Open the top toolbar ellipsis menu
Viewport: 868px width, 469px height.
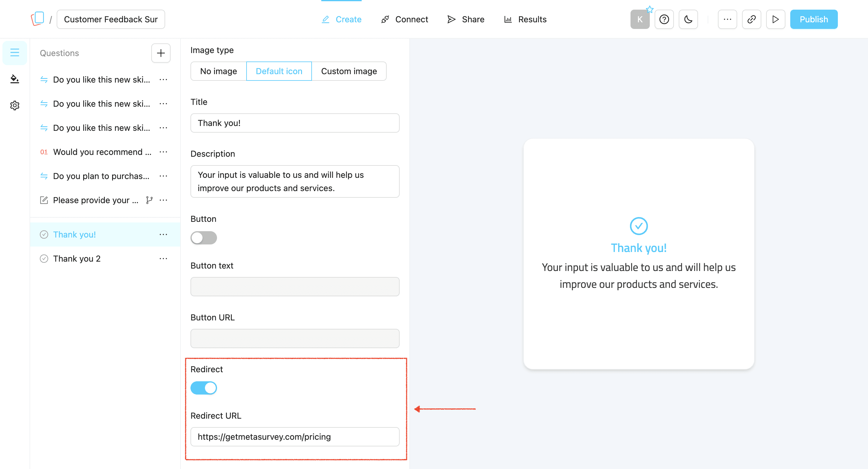pyautogui.click(x=727, y=19)
